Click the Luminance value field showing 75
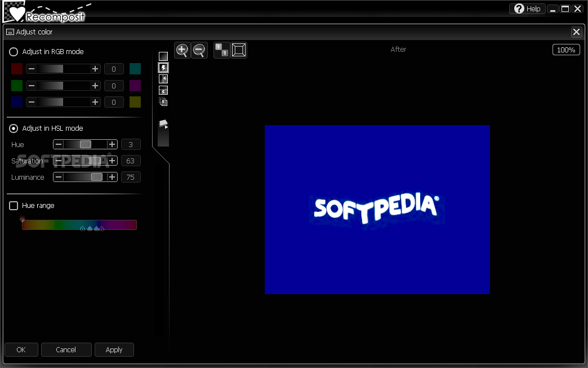The width and height of the screenshot is (588, 368). (x=131, y=177)
